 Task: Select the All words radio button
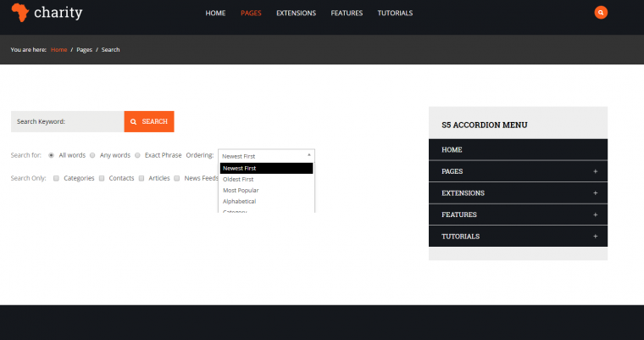click(52, 156)
